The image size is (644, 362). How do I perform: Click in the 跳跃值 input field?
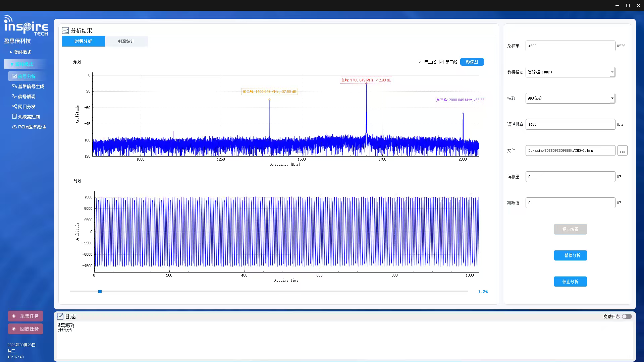click(570, 203)
